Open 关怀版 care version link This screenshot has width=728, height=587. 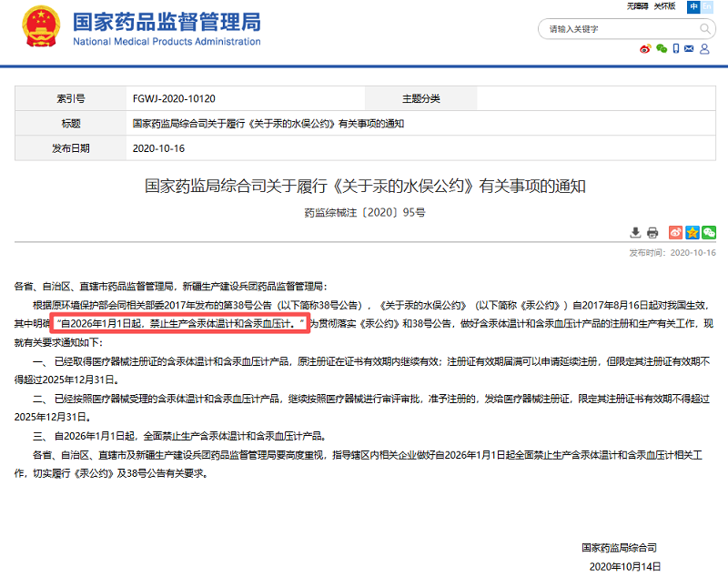[664, 6]
